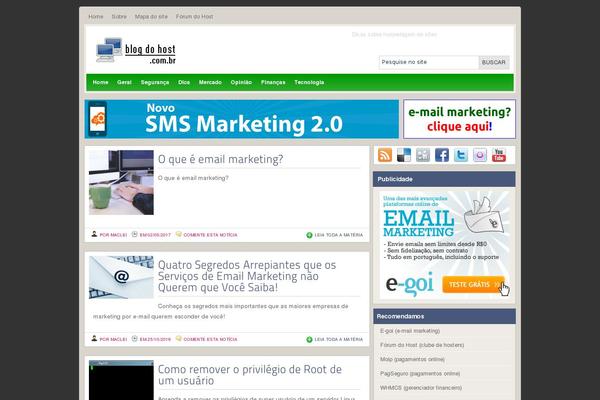Select the Mercado category
Screen dimensions: 600x400
click(x=210, y=82)
